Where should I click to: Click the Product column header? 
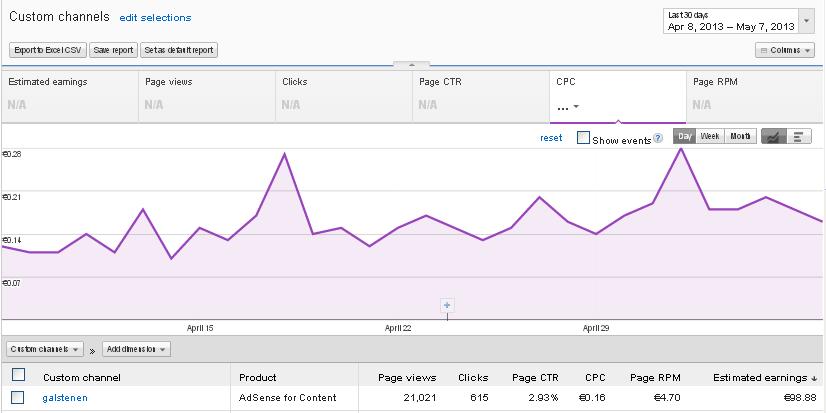click(x=258, y=378)
